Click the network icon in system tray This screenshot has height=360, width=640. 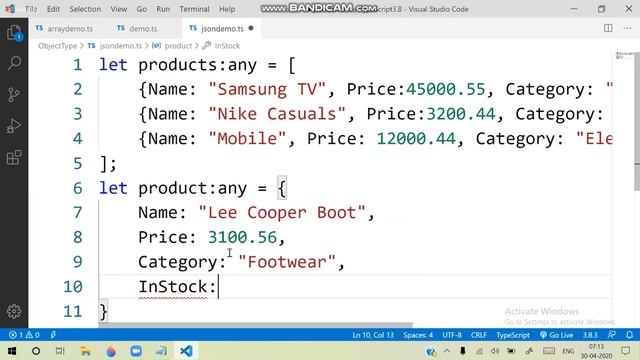(x=479, y=351)
